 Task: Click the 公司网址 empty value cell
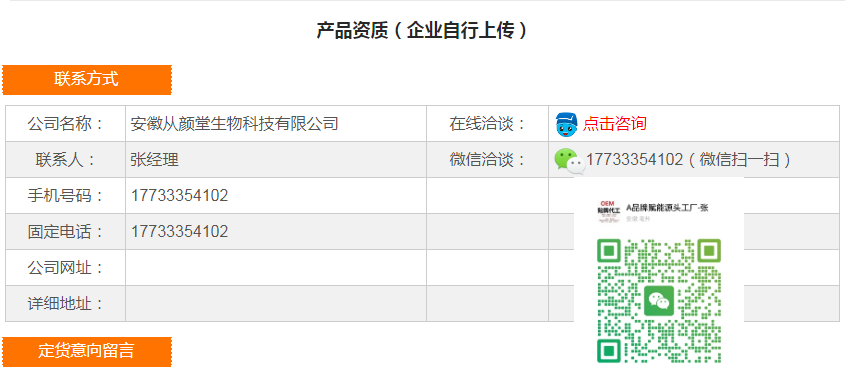[276, 267]
